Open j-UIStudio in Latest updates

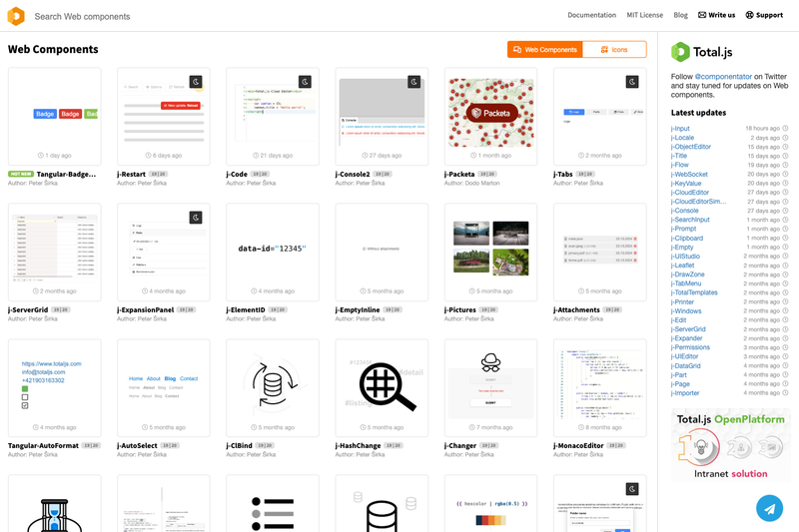point(685,257)
